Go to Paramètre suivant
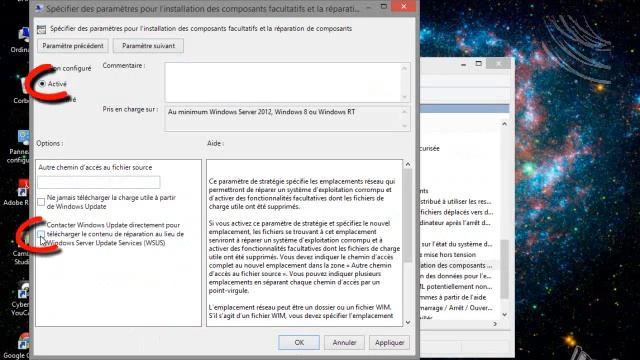 [148, 46]
